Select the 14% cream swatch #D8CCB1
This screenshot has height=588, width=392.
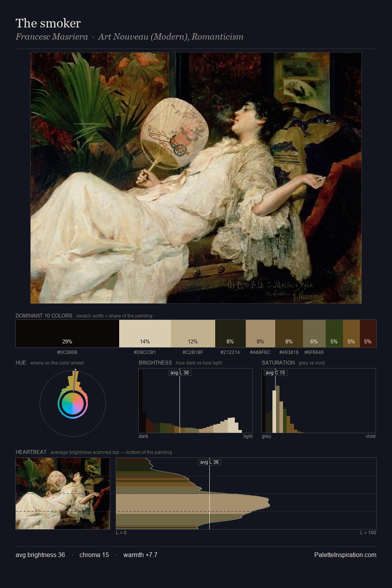145,334
